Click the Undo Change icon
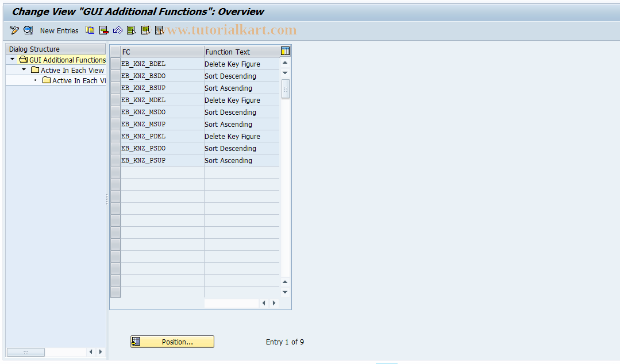The width and height of the screenshot is (620, 364). (x=117, y=30)
